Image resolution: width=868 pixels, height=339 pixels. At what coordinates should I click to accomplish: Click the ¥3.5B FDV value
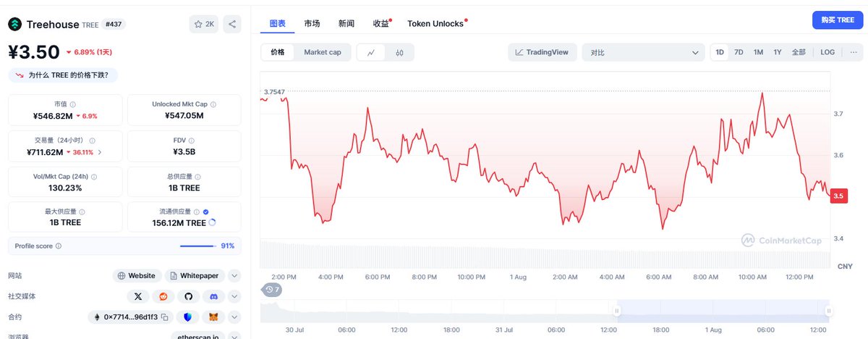(184, 152)
